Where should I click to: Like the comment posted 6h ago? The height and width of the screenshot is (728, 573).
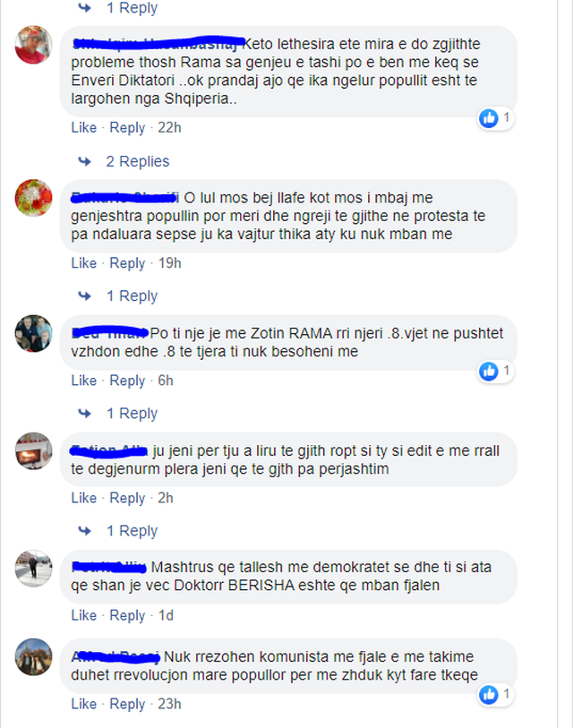(83, 381)
